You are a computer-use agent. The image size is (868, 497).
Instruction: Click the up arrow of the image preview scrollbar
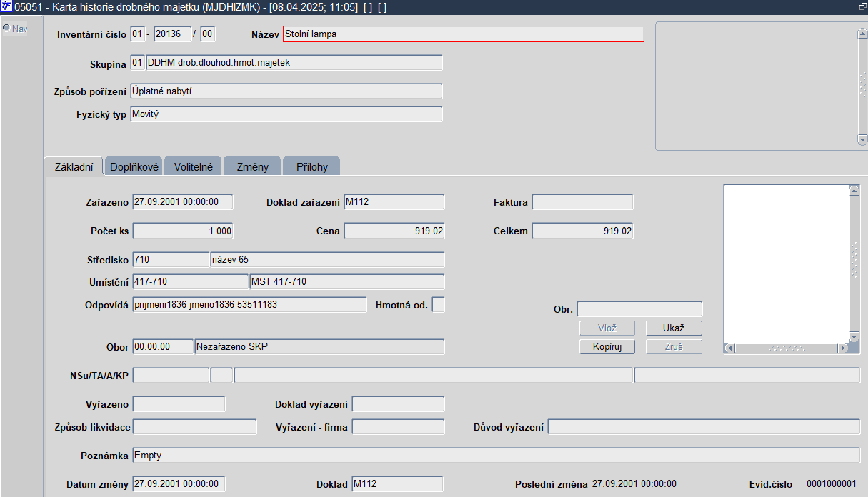(854, 190)
